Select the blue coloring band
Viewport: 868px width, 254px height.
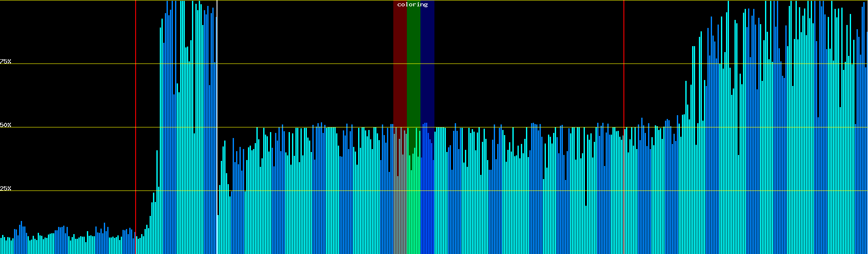(x=427, y=63)
